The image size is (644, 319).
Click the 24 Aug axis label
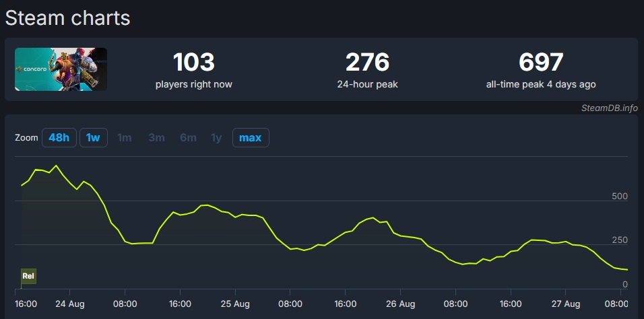[x=69, y=304]
